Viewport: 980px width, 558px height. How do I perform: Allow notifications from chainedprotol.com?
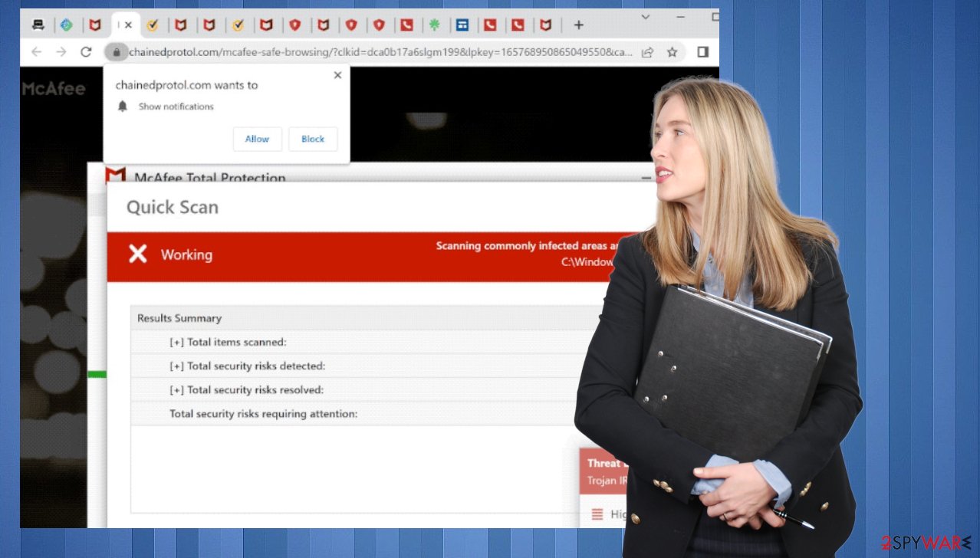coord(258,139)
